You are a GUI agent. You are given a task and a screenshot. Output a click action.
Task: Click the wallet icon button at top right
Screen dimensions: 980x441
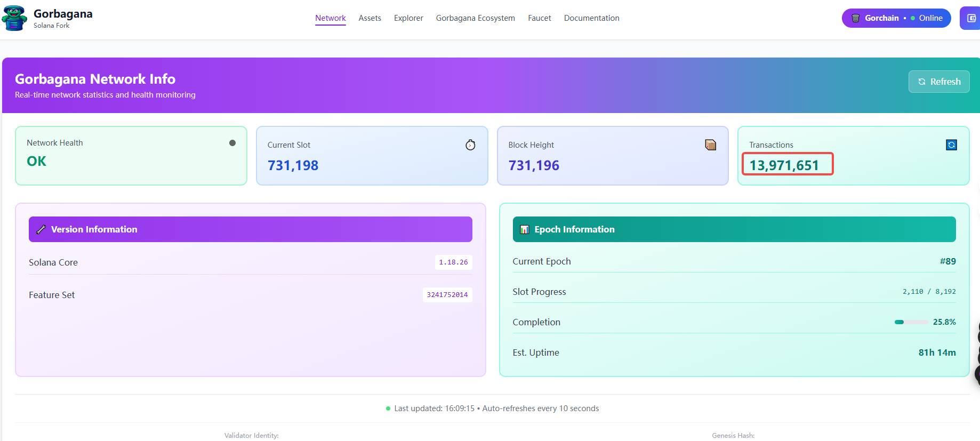coord(971,18)
